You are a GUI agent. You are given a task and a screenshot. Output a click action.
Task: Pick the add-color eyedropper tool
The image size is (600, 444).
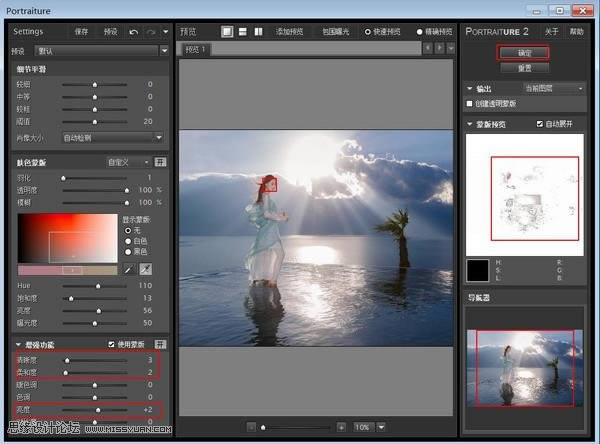tap(145, 270)
